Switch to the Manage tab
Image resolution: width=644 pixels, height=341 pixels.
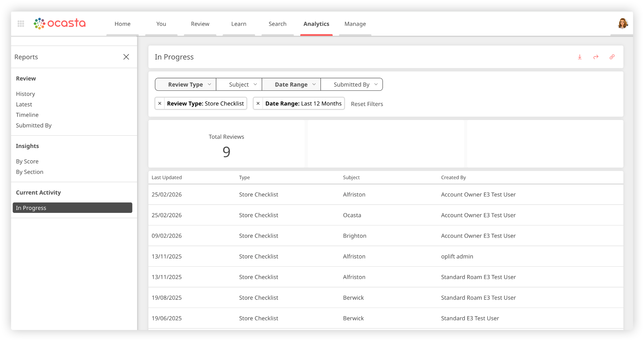(355, 24)
